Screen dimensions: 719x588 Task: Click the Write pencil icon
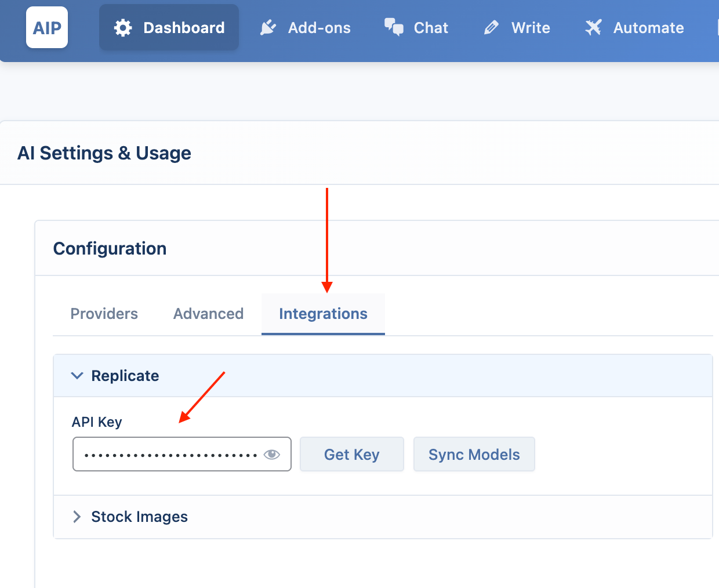491,28
